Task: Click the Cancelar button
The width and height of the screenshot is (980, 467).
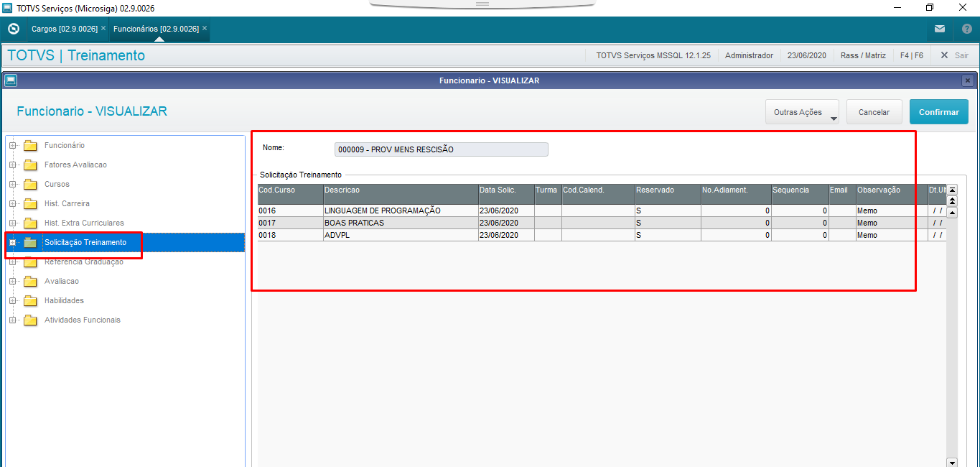Action: [874, 112]
